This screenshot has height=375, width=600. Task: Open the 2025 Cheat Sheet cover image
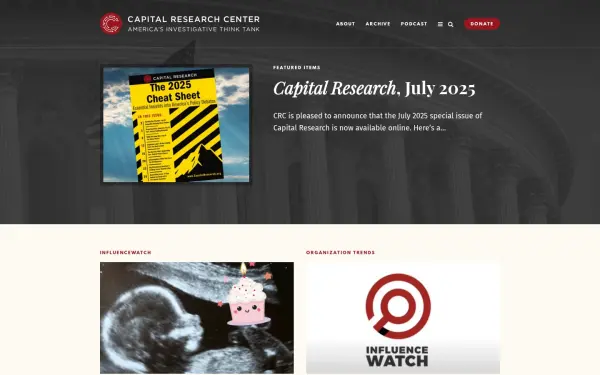pos(176,124)
